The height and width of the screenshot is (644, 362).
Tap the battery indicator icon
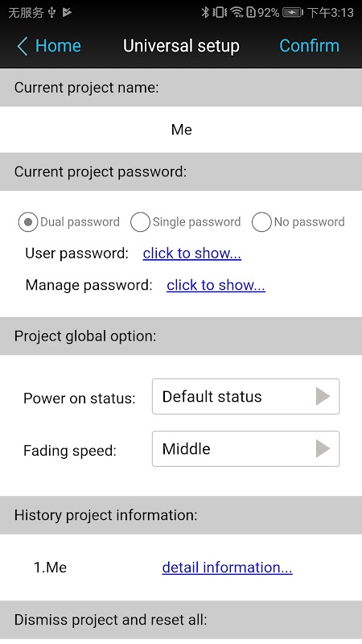coord(293,13)
